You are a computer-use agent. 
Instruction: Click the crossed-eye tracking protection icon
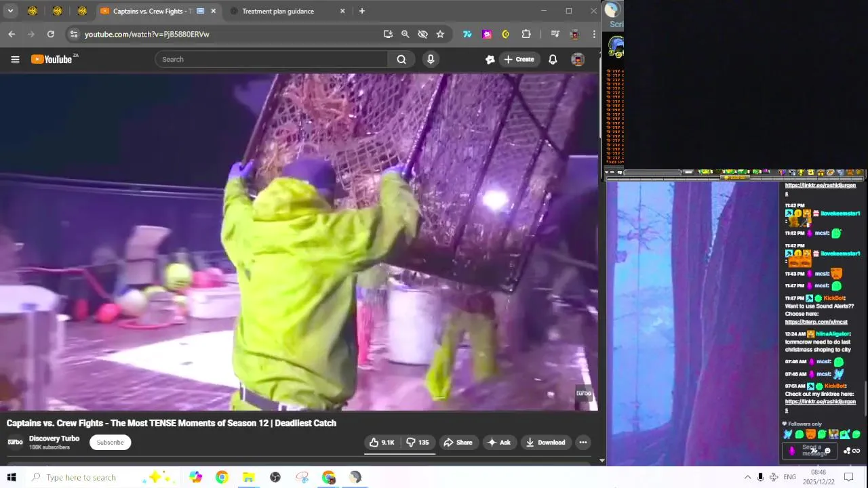pyautogui.click(x=422, y=34)
